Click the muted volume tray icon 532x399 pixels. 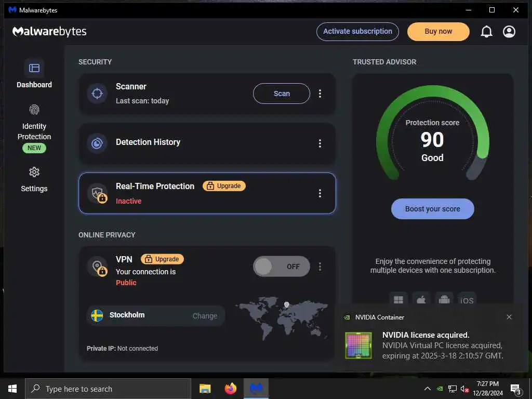click(x=464, y=389)
